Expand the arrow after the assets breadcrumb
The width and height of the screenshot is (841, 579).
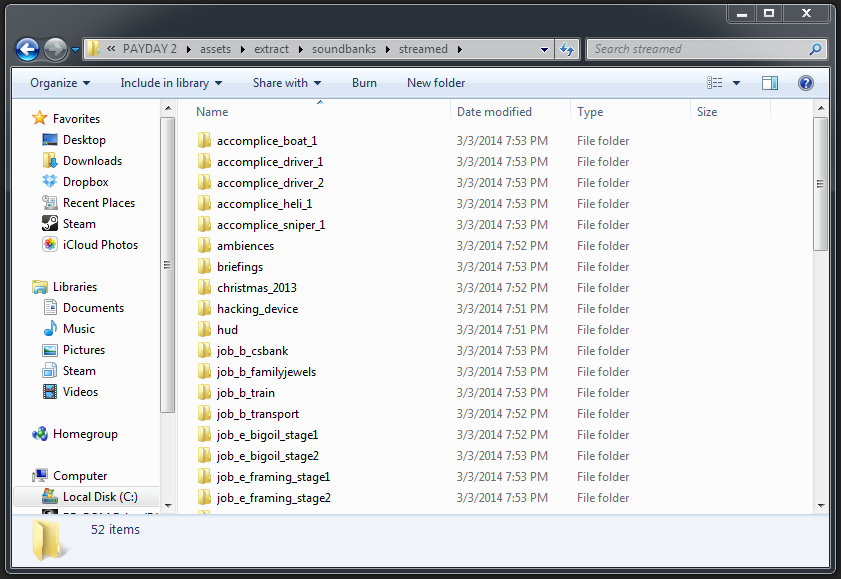242,49
